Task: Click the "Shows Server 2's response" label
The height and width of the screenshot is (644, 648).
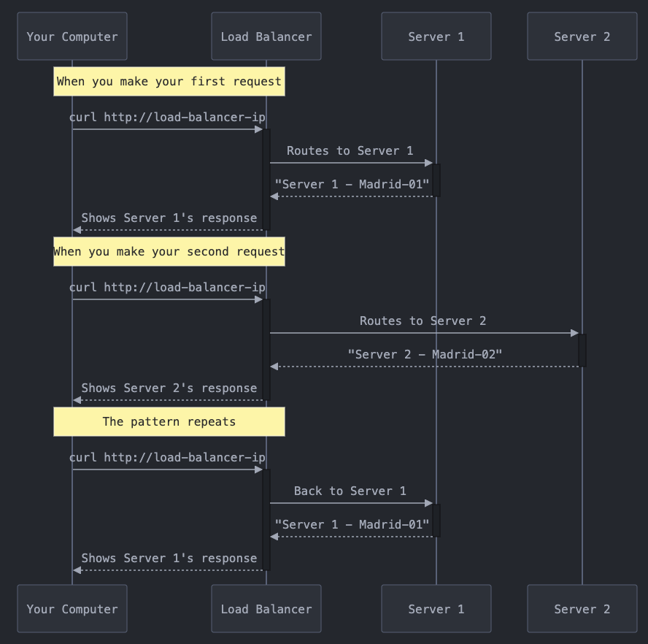Action: (169, 388)
